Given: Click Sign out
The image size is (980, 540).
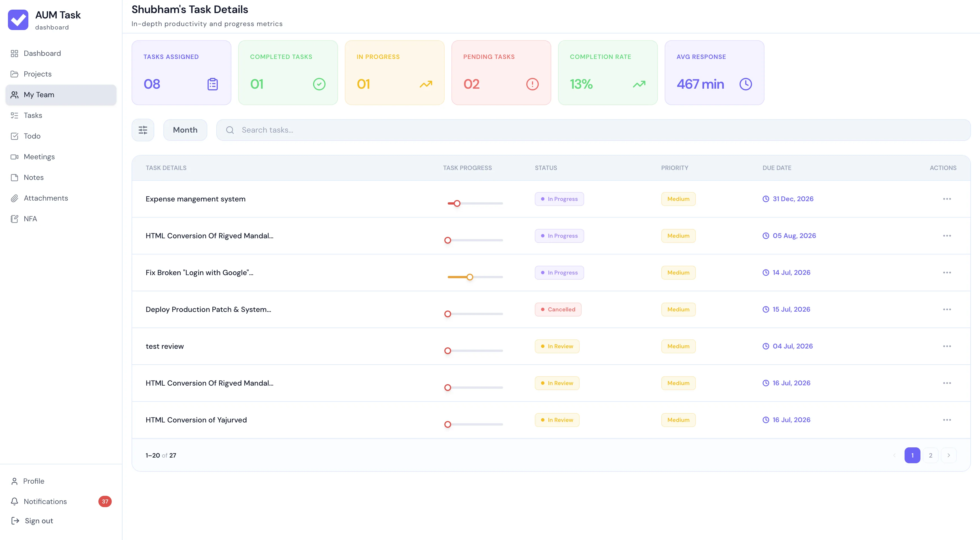Looking at the screenshot, I should [32, 521].
